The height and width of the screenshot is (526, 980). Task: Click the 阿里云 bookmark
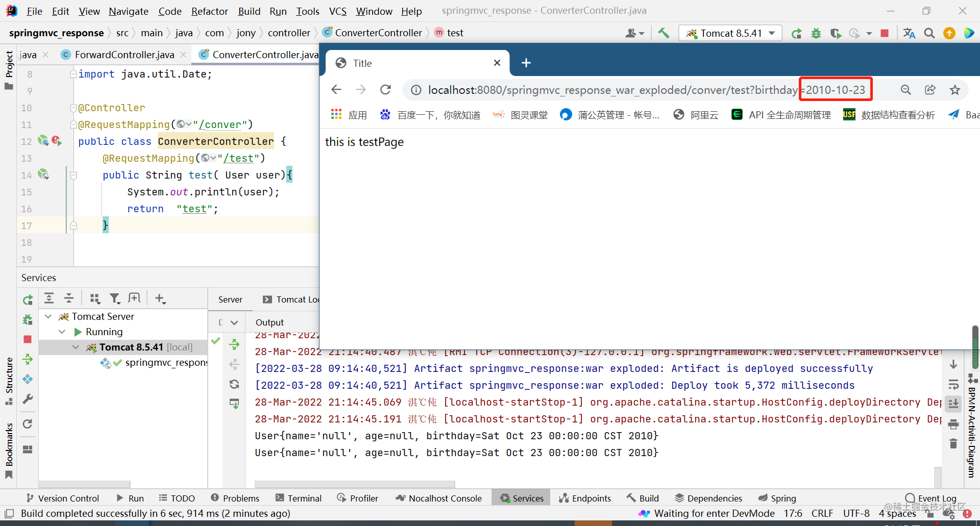point(695,115)
